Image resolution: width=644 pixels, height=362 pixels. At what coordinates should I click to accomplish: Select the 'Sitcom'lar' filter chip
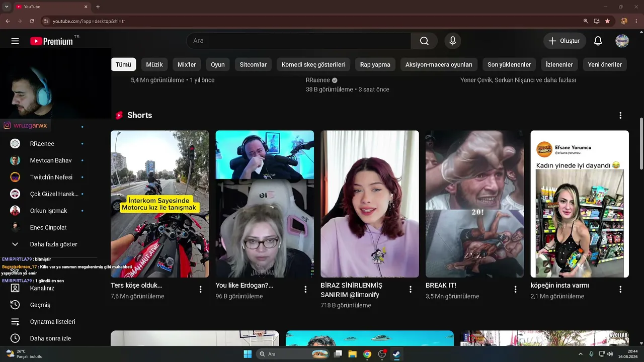(x=253, y=64)
